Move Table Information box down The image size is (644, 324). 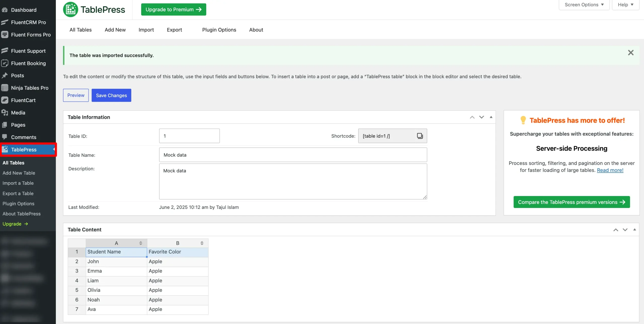point(481,117)
